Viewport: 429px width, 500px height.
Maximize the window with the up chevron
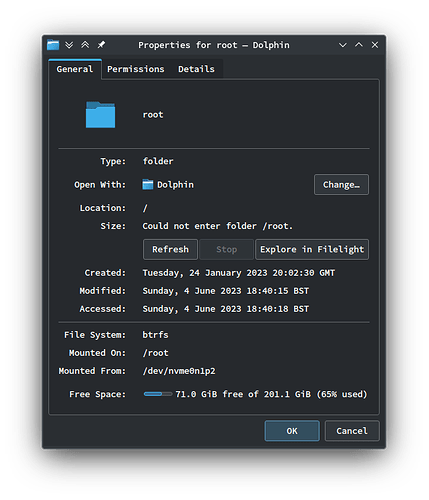(x=359, y=45)
